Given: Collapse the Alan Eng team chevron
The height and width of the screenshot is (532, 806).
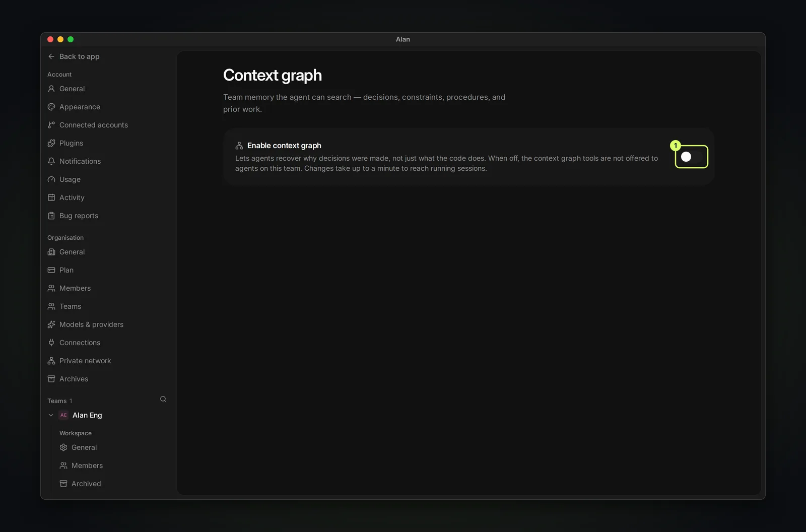Looking at the screenshot, I should click(51, 415).
